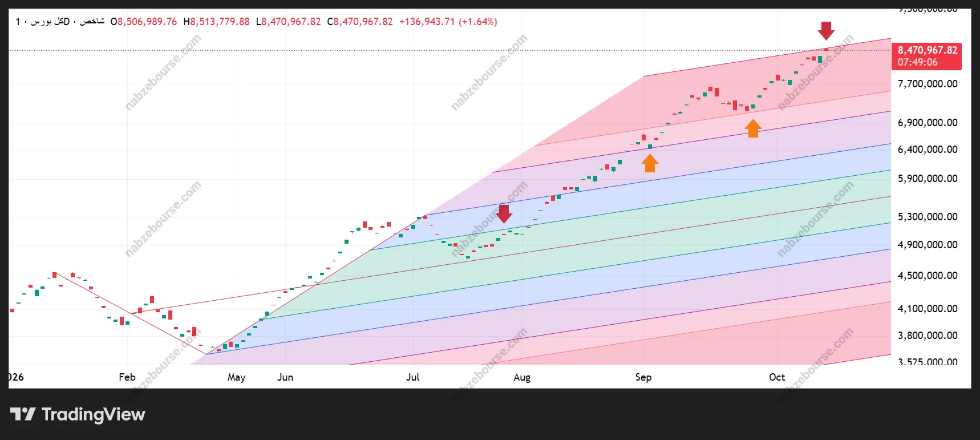Screen dimensions: 980x440
Task: Click the Aug label on time axis
Action: (522, 377)
